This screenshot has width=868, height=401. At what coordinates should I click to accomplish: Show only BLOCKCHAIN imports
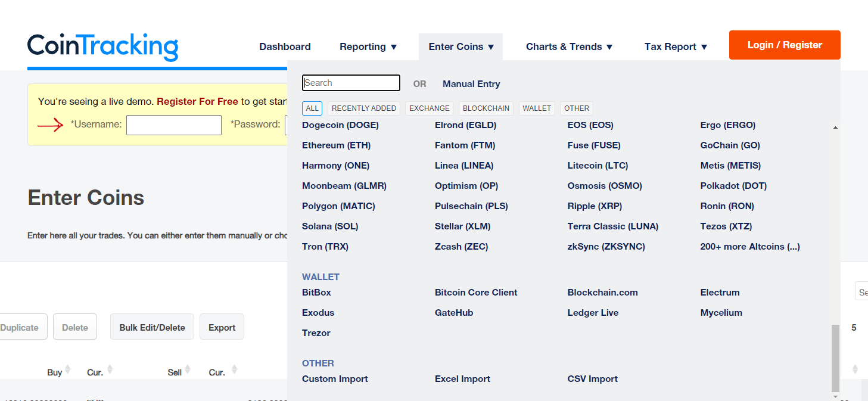pos(486,108)
